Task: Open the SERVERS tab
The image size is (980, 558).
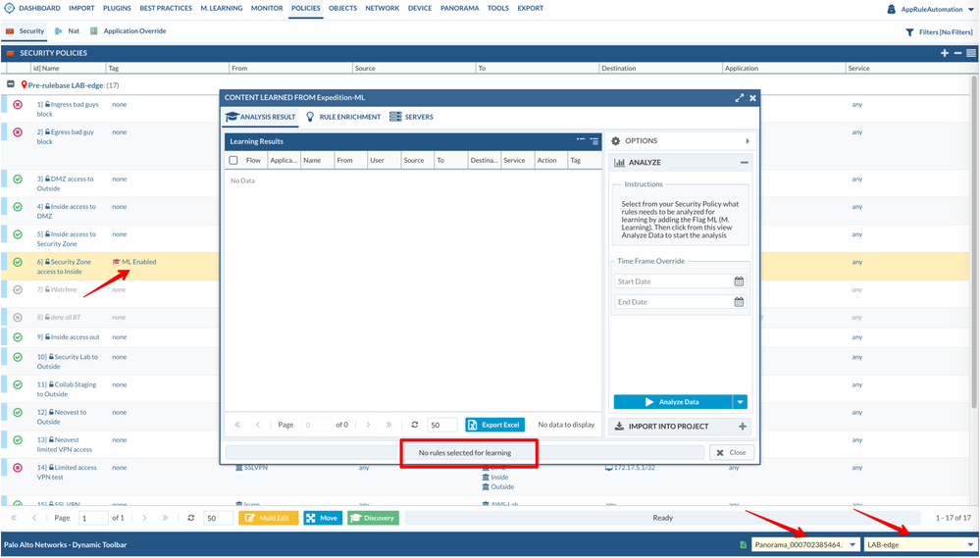Action: (x=411, y=117)
